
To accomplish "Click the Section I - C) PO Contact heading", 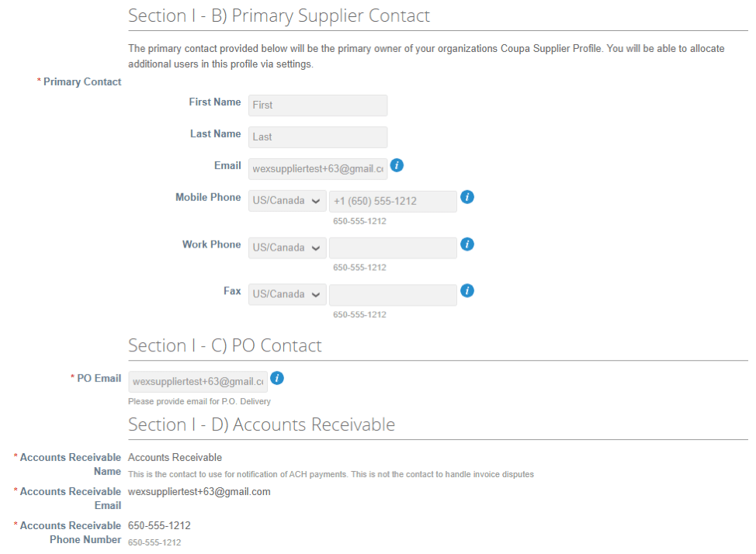I will 224,346.
